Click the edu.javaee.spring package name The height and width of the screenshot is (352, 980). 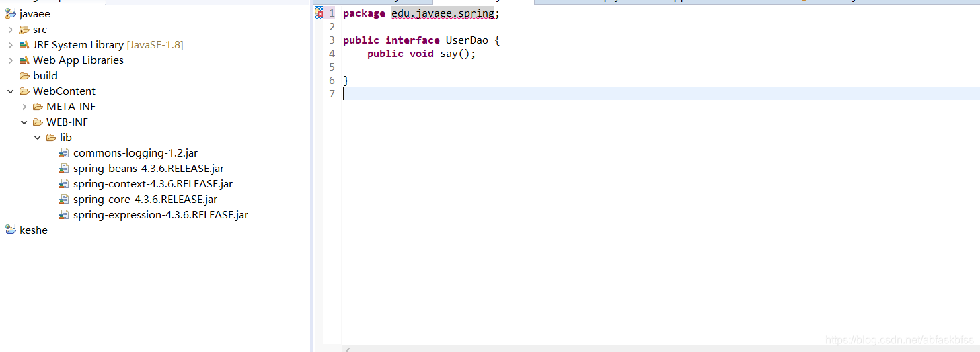(443, 13)
